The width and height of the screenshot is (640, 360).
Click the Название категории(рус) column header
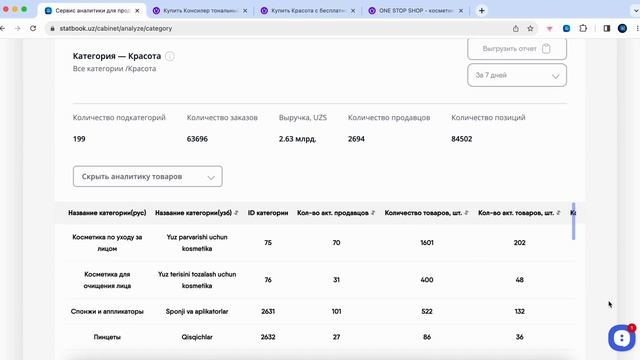click(107, 213)
